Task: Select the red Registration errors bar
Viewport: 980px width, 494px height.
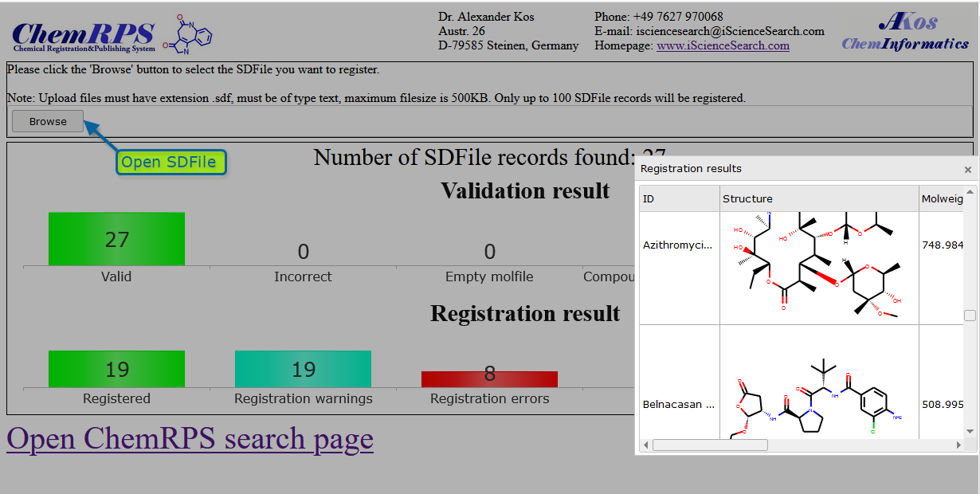Action: (489, 379)
